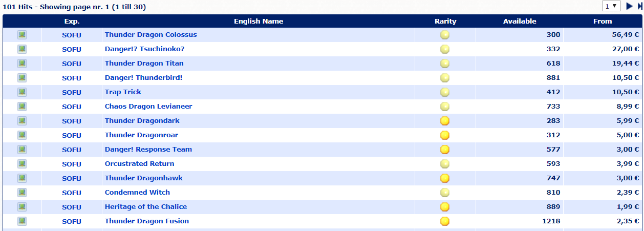Click the rarity icon for Thunder Dragondark
The width and height of the screenshot is (644, 231).
(x=445, y=121)
